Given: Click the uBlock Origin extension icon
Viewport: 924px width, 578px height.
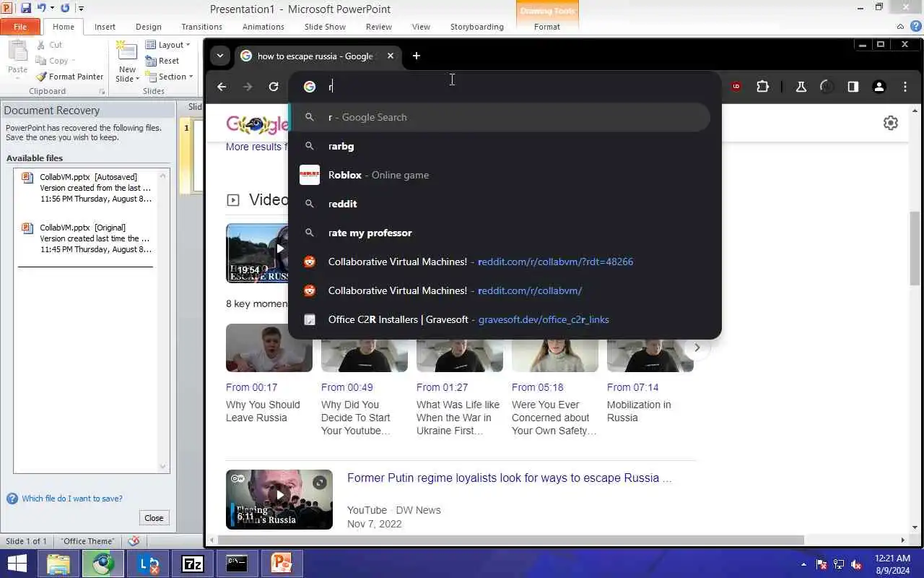Looking at the screenshot, I should (736, 87).
